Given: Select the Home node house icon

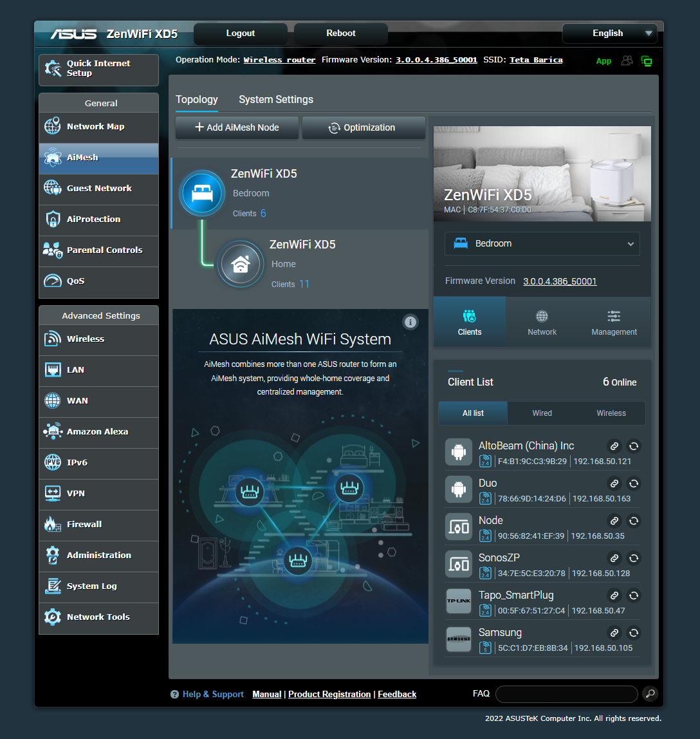Looking at the screenshot, I should pyautogui.click(x=241, y=264).
